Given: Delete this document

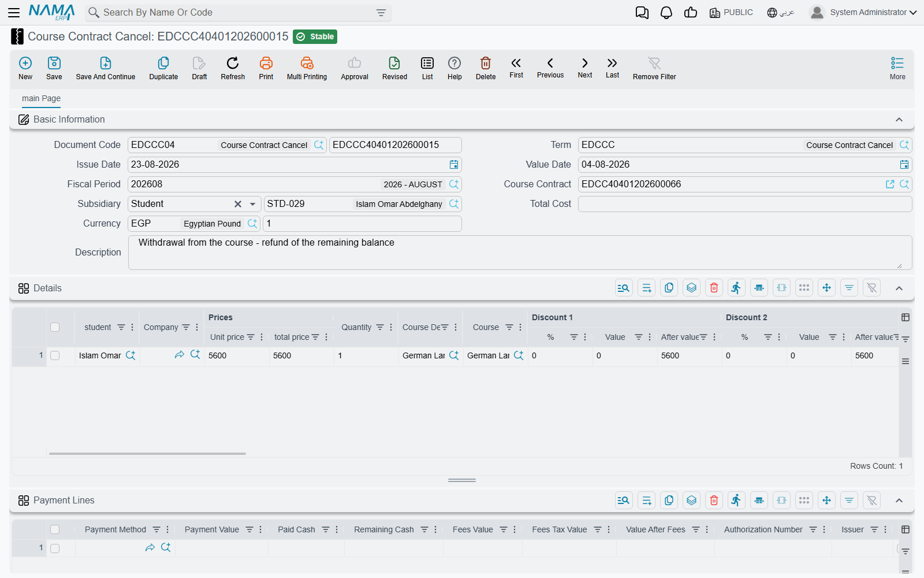Looking at the screenshot, I should point(486,68).
